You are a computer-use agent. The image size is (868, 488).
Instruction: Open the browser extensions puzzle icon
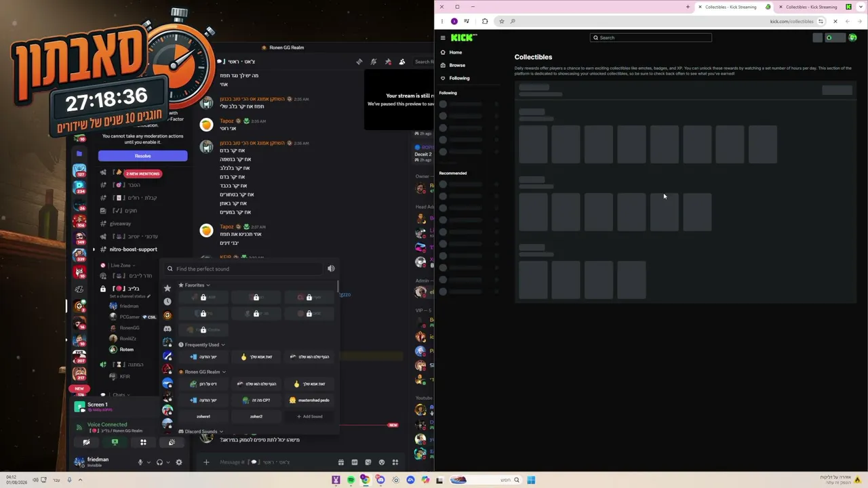485,21
